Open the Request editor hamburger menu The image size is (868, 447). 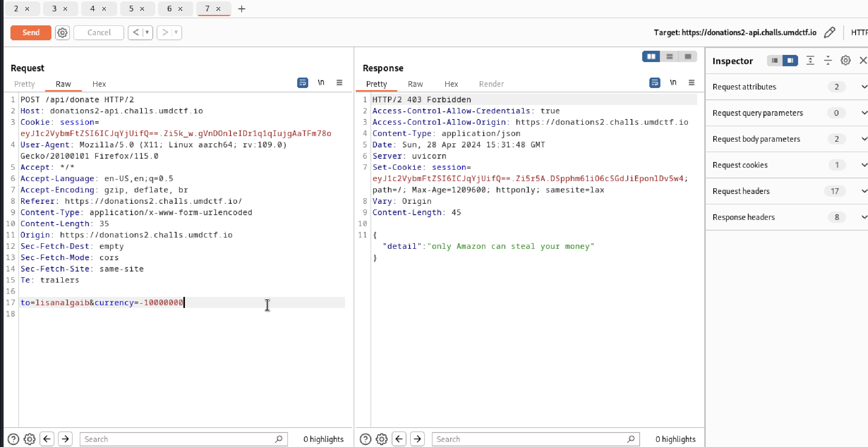[x=339, y=82]
